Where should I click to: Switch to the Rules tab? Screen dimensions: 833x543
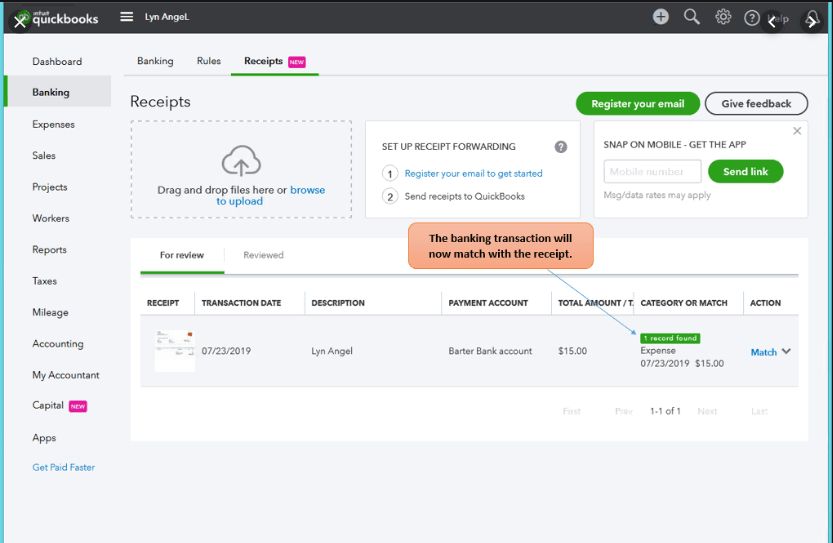point(209,61)
